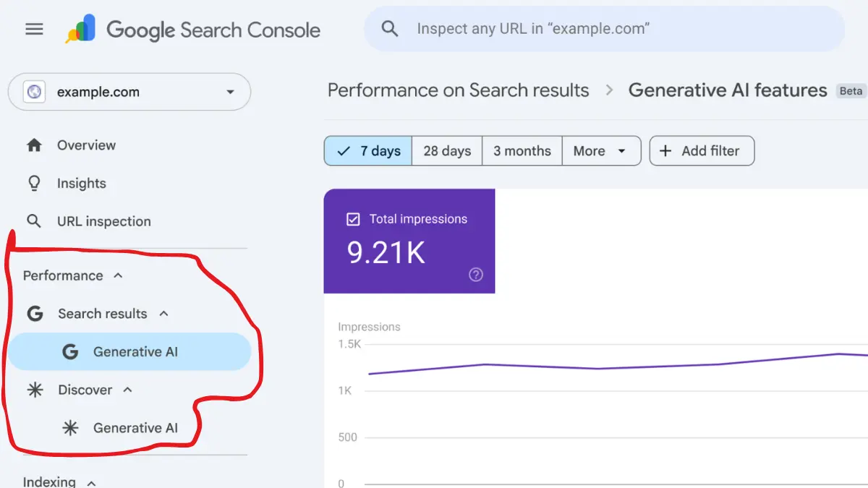The height and width of the screenshot is (488, 868).
Task: Toggle the Total impressions checkbox
Action: [x=353, y=219]
